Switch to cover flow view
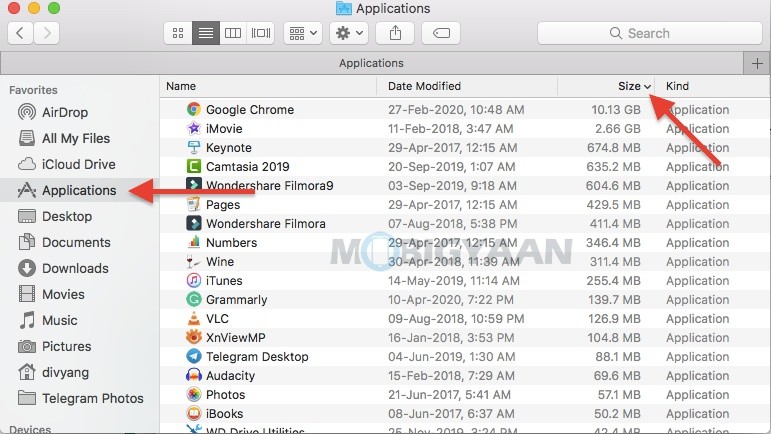This screenshot has width=771, height=434. point(261,33)
